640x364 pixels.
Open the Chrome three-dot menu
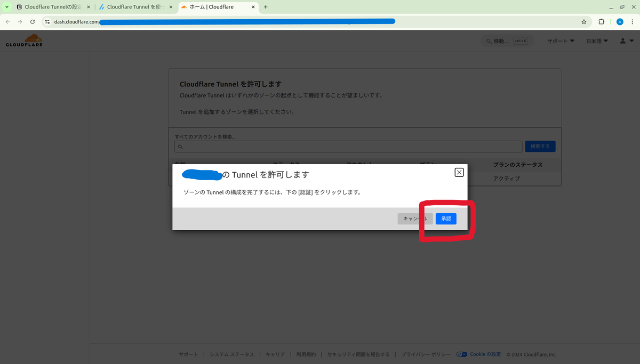point(633,22)
